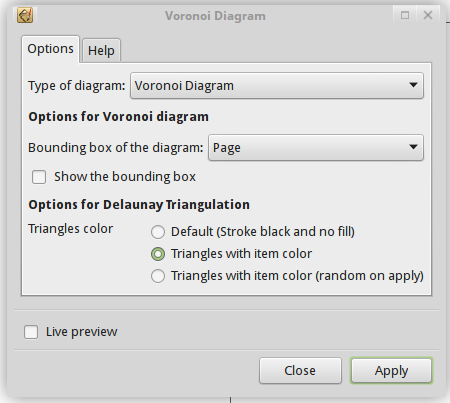Open Type of diagram dropdown arrow
Viewport: 450px width, 403px height.
[413, 85]
